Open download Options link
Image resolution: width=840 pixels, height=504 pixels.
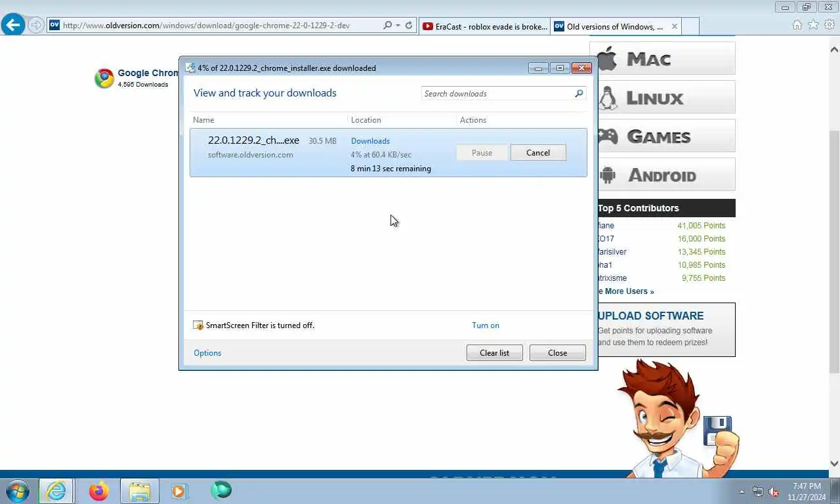coord(207,353)
